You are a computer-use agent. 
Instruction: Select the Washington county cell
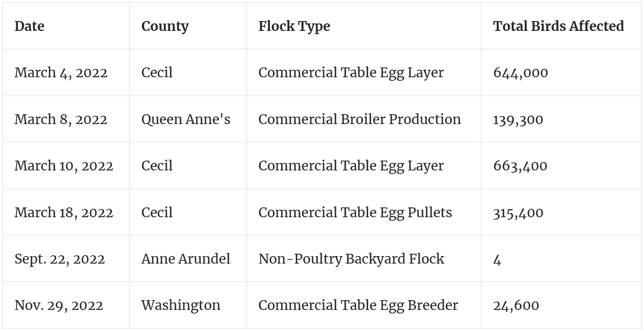180,306
